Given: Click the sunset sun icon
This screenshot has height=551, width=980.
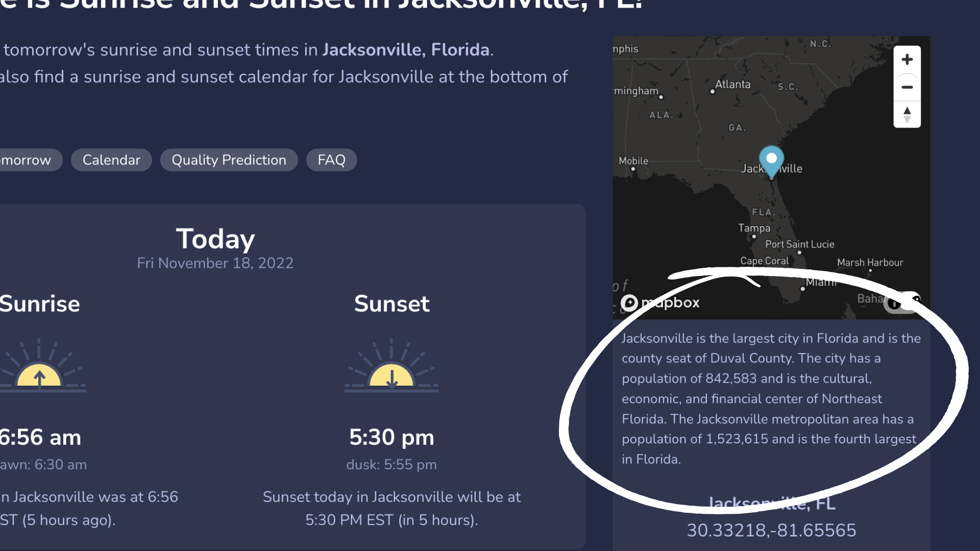Looking at the screenshot, I should [x=391, y=365].
